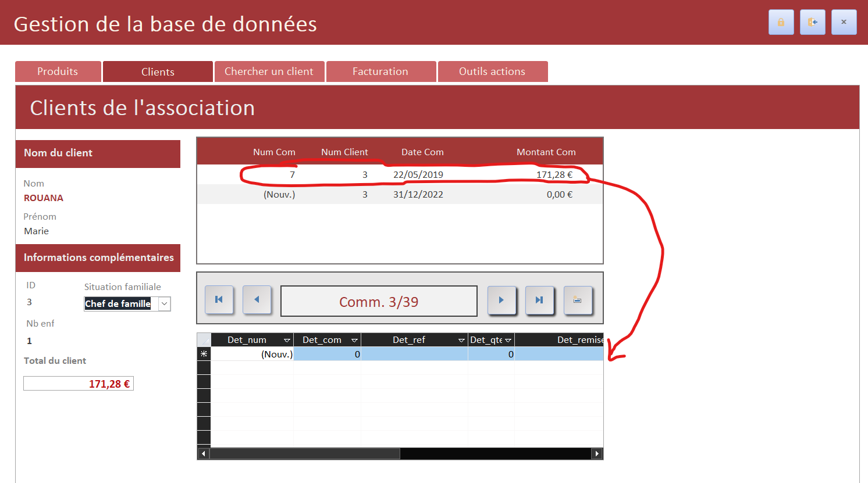Click the Det_qte cell with 0
This screenshot has width=868, height=483.
click(492, 354)
